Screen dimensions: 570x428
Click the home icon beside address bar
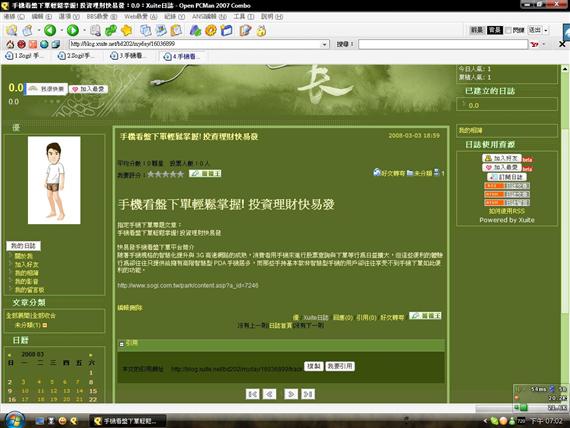10,44
